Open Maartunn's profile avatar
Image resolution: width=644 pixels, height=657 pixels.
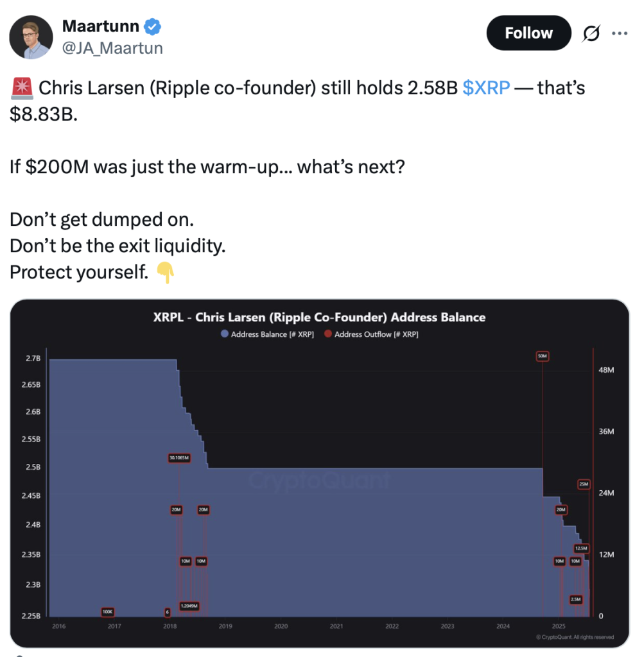[x=31, y=37]
